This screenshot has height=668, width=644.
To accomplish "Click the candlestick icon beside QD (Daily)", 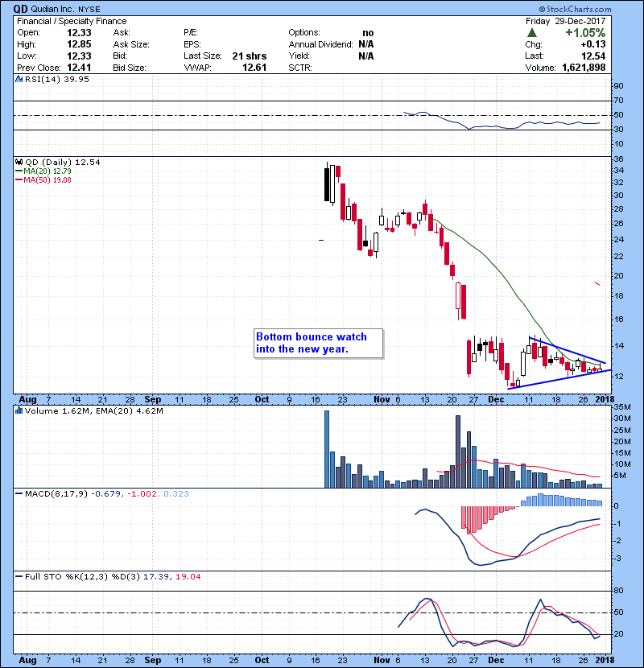I will click(x=19, y=162).
